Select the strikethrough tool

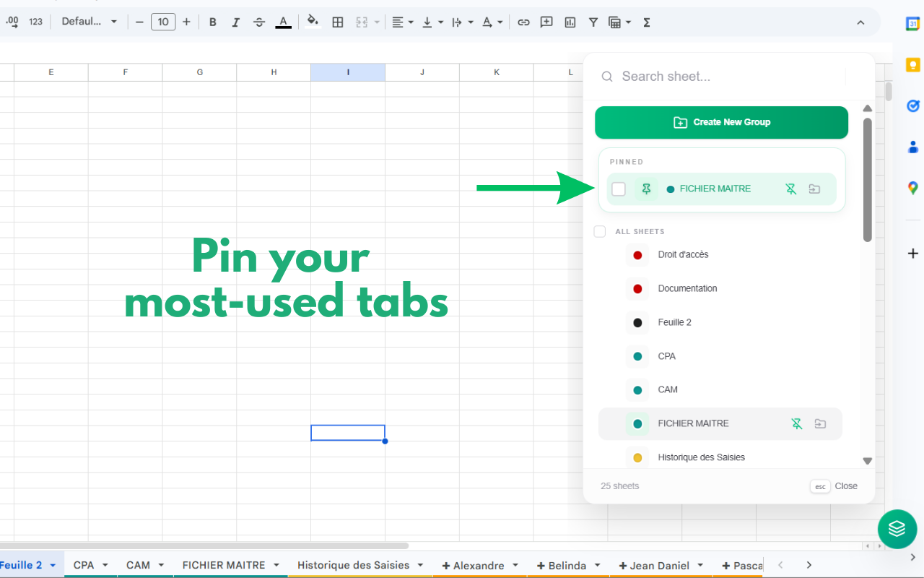(259, 22)
